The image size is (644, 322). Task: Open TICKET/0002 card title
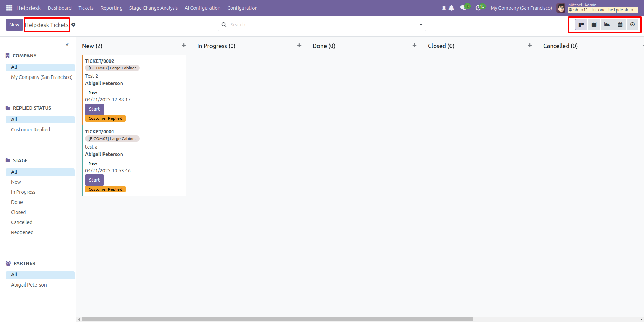(99, 61)
